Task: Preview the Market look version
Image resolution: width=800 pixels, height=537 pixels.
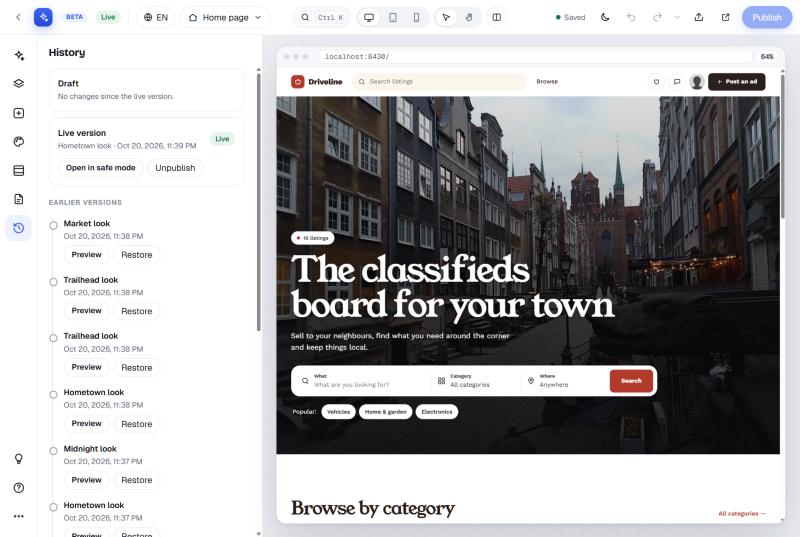Action: point(86,254)
